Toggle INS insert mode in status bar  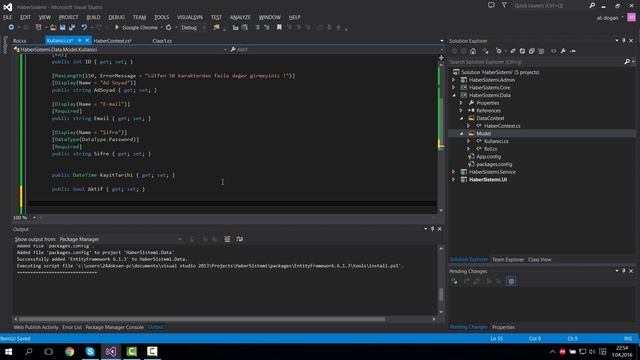coord(628,338)
